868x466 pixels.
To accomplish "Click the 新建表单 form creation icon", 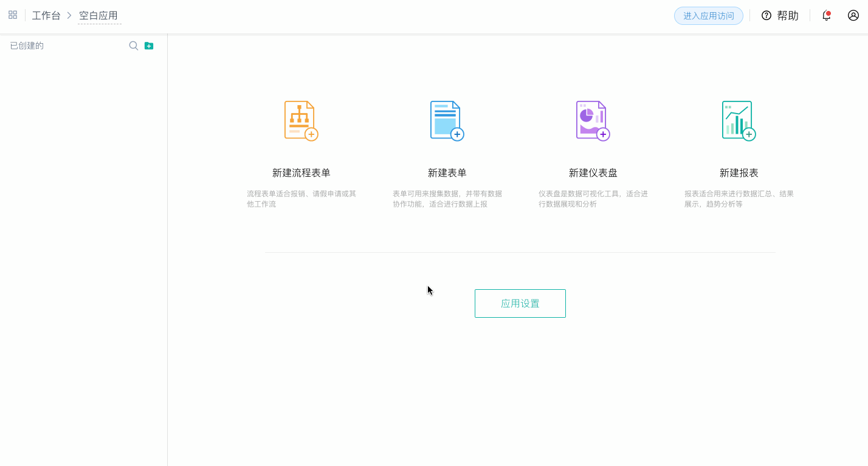I will [446, 120].
